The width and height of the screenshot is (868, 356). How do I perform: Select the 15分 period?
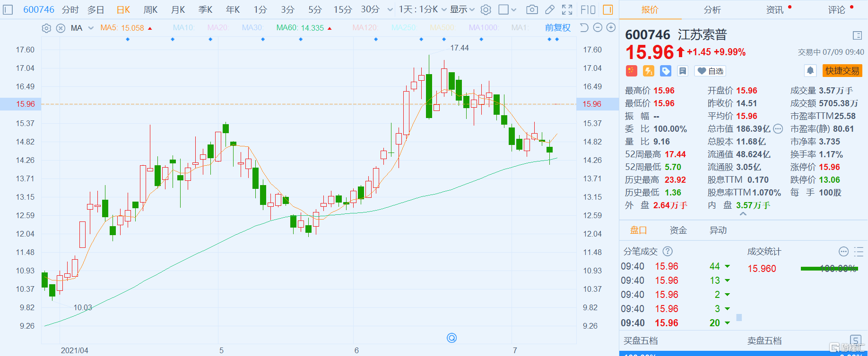point(343,9)
